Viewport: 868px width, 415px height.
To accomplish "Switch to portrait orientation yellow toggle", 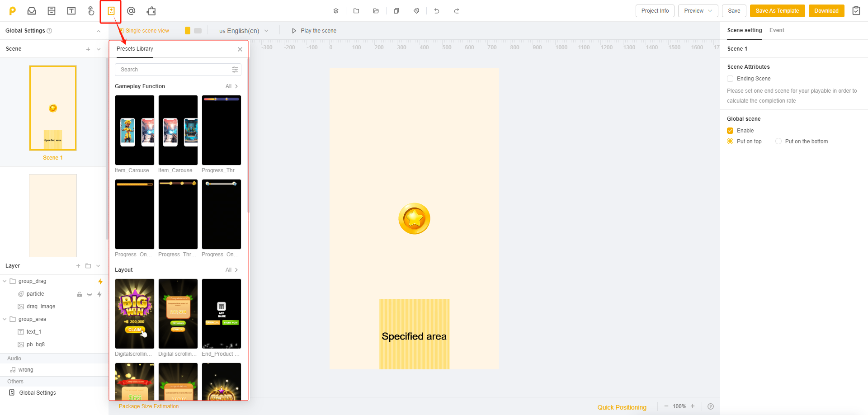I will 188,31.
